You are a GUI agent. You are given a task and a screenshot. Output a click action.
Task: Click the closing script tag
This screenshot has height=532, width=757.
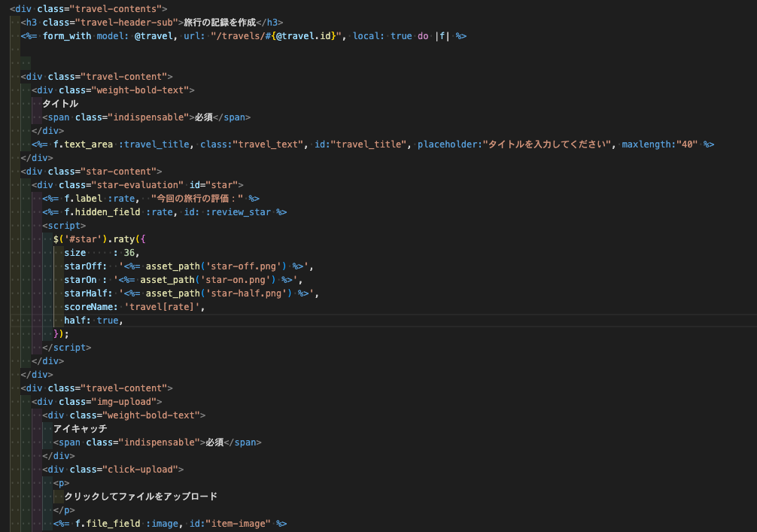point(67,347)
